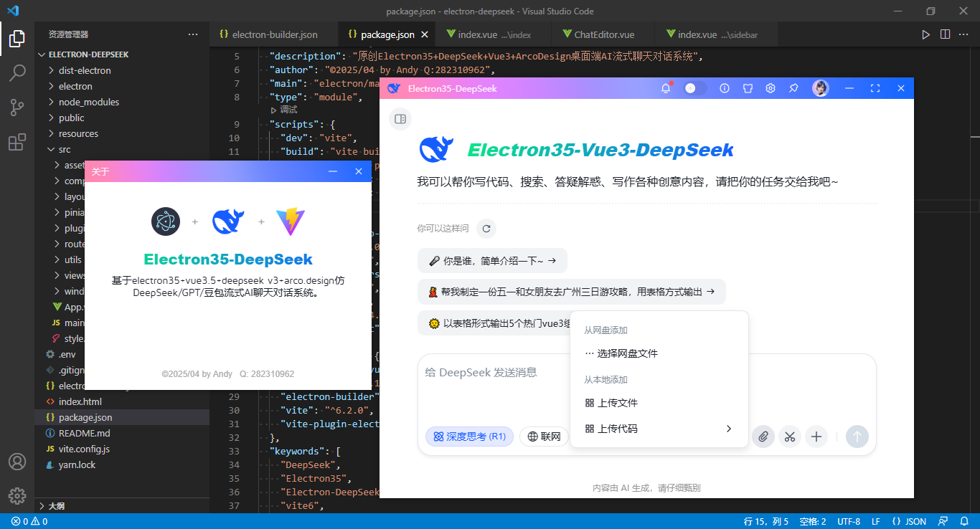
Task: Open the Extensions view
Action: (17, 142)
